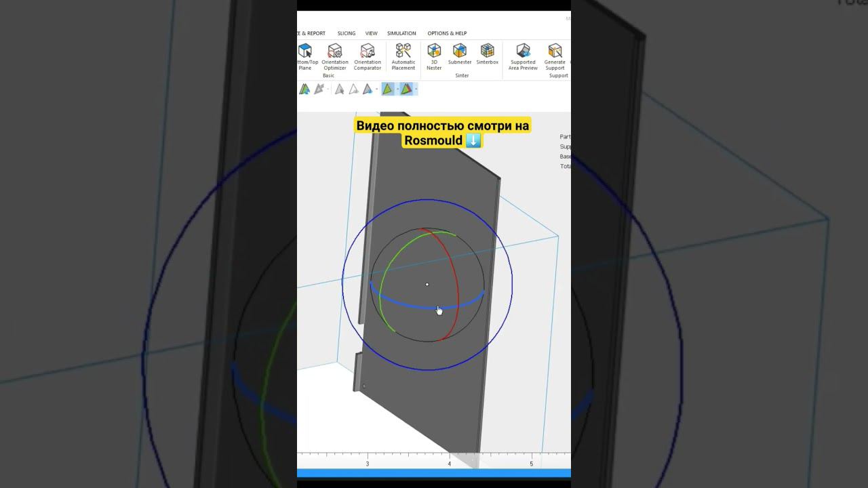The image size is (868, 488).
Task: Click the "Rosmould" caption text
Action: pyautogui.click(x=433, y=141)
